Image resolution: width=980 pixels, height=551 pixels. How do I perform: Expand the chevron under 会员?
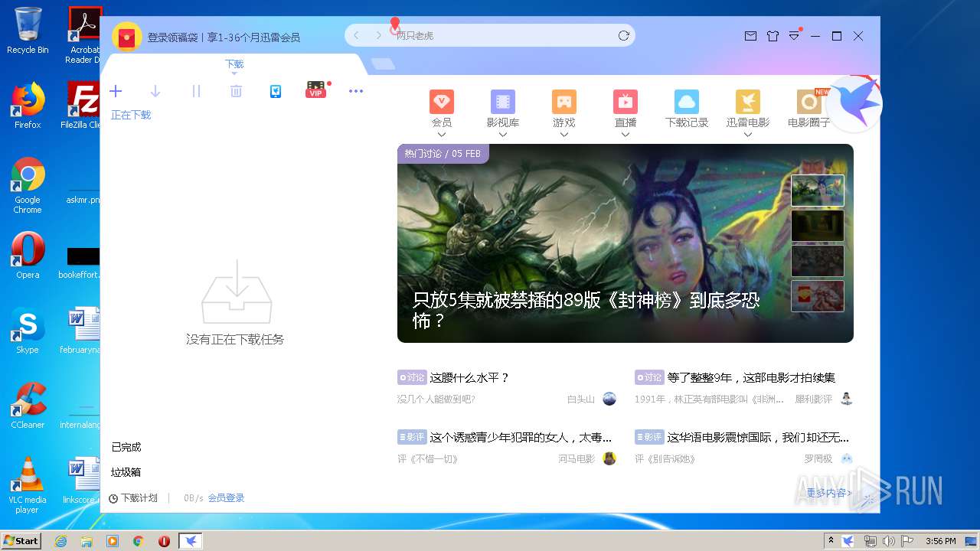coord(442,135)
